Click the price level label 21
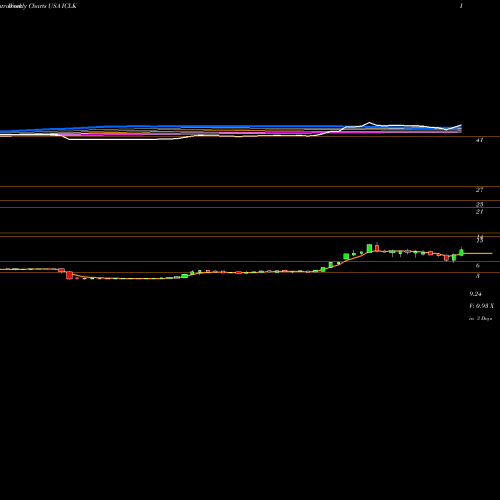Viewport: 500px width, 500px height. (479, 212)
